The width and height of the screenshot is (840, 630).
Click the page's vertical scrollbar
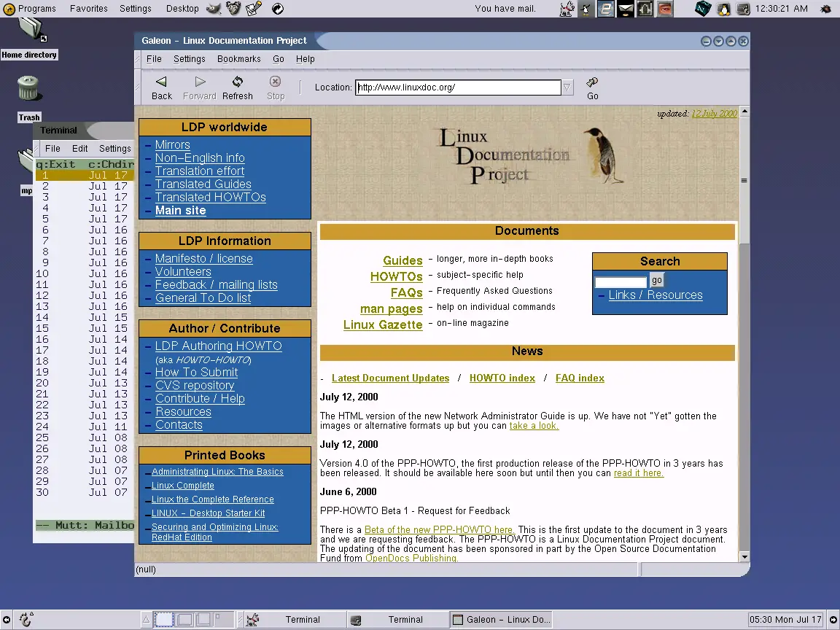point(744,365)
